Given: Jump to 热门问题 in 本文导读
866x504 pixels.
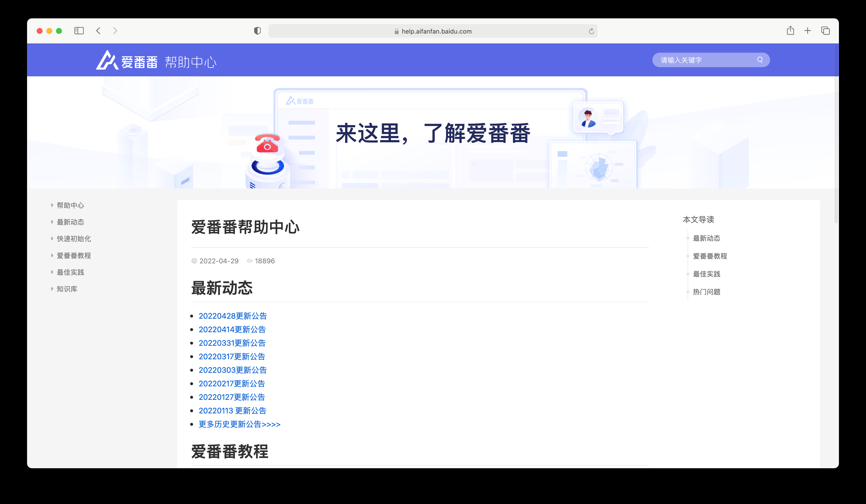Looking at the screenshot, I should click(707, 292).
